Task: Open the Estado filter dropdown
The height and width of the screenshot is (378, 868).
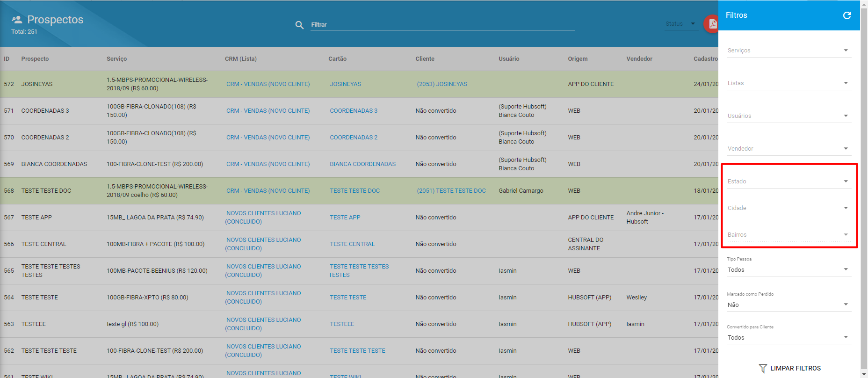Action: click(x=789, y=181)
